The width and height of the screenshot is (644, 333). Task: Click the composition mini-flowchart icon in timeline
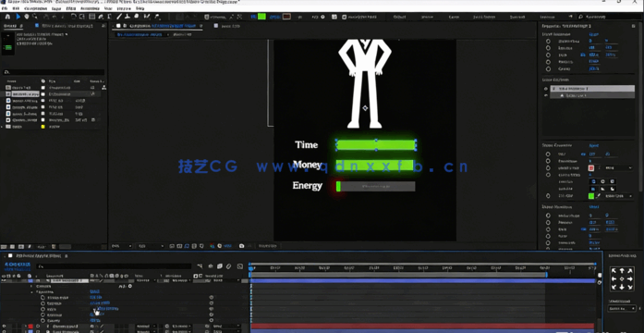coord(200,266)
